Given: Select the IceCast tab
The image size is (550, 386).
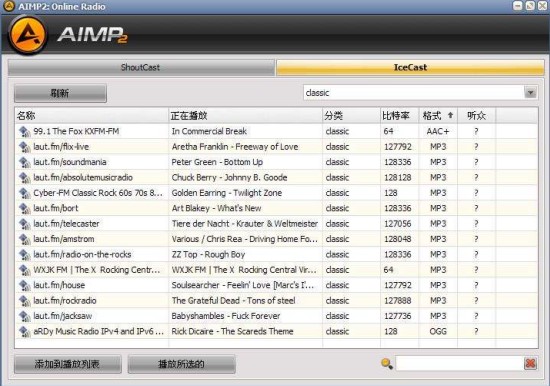Looking at the screenshot, I should point(410,67).
